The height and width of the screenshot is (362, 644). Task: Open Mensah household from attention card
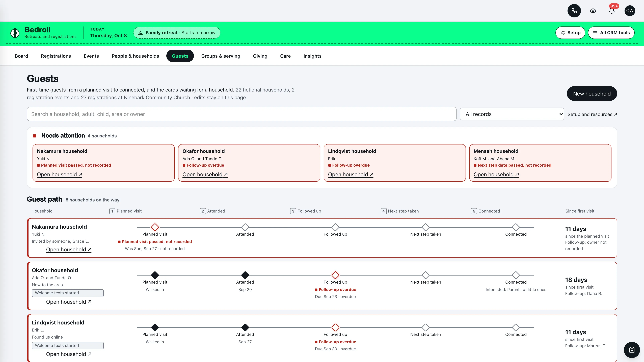click(x=496, y=175)
